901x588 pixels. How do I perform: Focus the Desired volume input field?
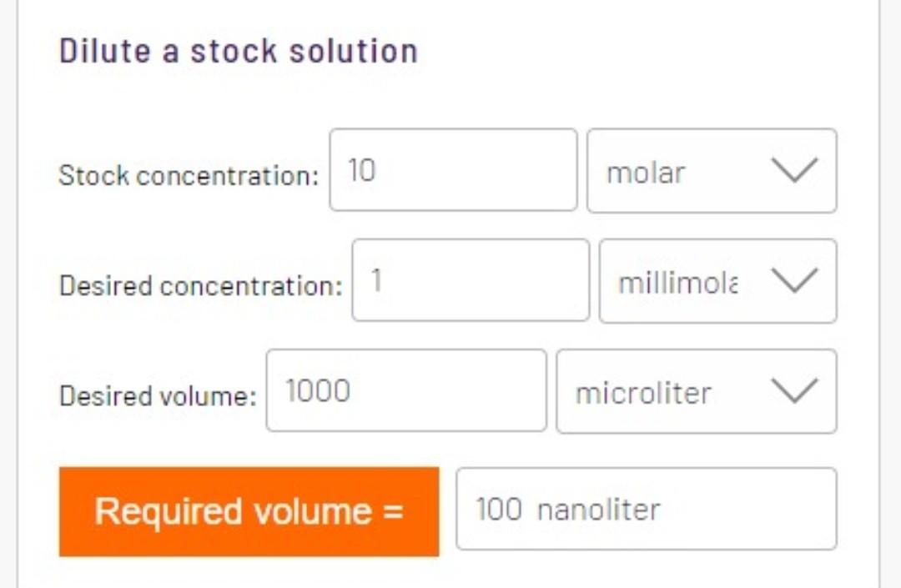406,390
